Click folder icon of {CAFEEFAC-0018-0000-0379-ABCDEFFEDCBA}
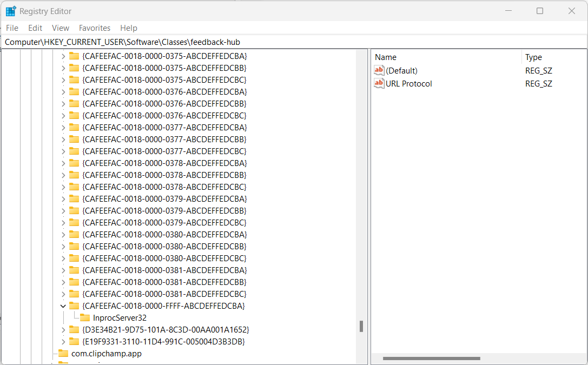This screenshot has height=365, width=588. [x=74, y=199]
